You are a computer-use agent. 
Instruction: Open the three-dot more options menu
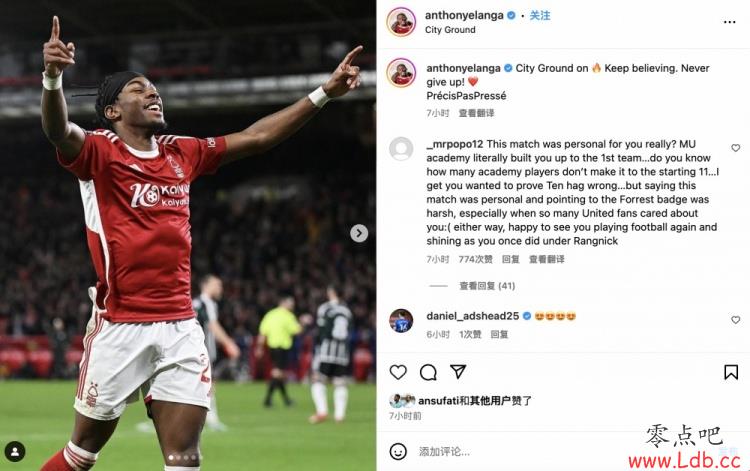point(729,22)
